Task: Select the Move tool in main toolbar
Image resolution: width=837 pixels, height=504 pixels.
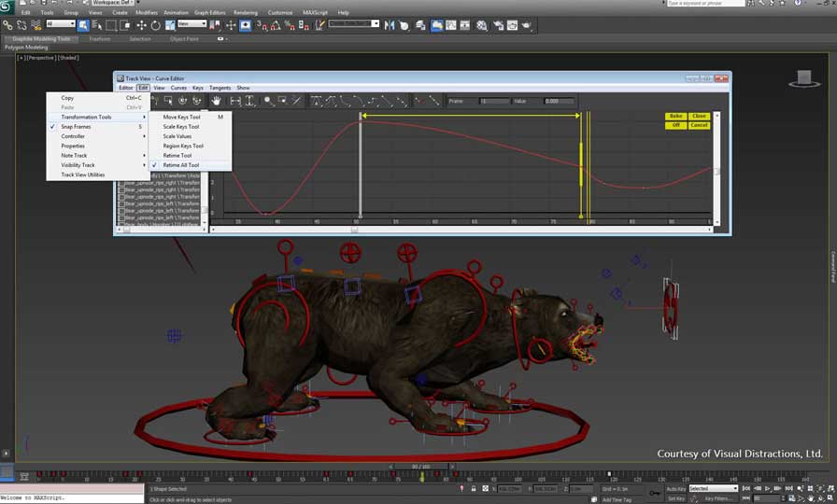Action: 141,25
